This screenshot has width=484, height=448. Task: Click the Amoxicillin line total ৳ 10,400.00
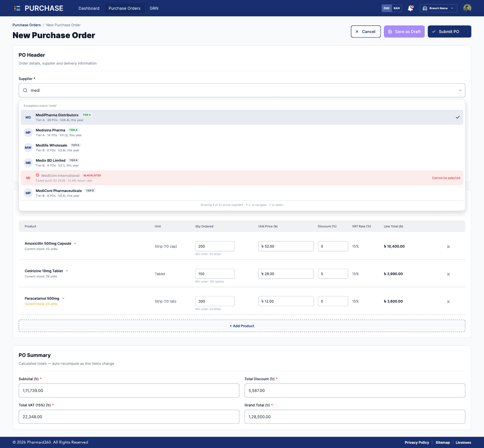point(394,246)
